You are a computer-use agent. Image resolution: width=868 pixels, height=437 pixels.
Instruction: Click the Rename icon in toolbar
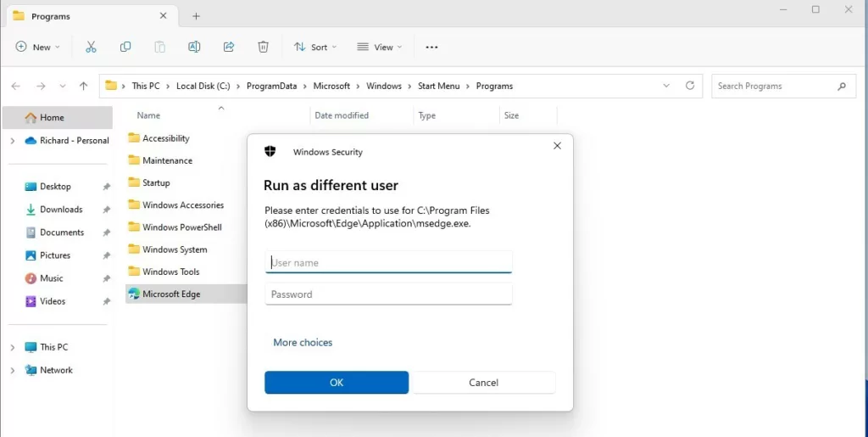(194, 47)
